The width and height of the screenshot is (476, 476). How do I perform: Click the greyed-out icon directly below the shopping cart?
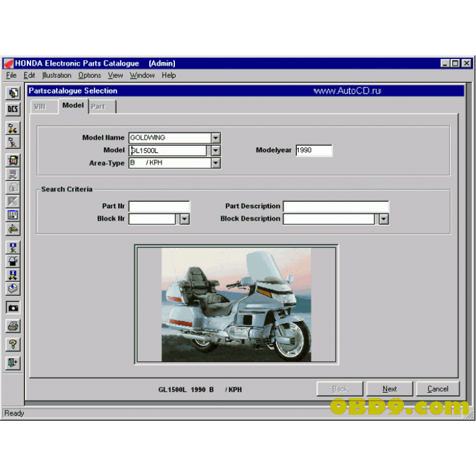tap(12, 174)
